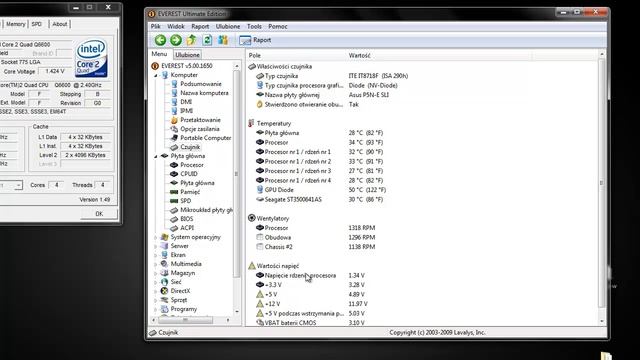Select the Obudowa fan row

316,238
